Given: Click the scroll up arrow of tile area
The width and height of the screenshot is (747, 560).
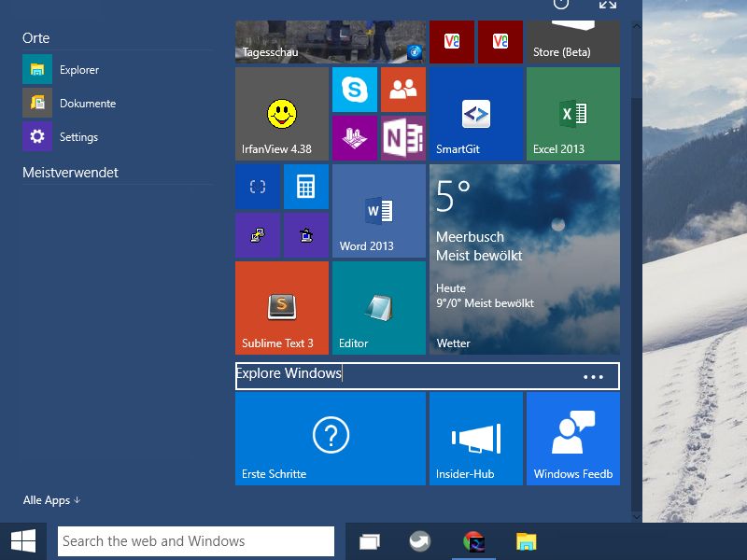Looking at the screenshot, I should (637, 26).
